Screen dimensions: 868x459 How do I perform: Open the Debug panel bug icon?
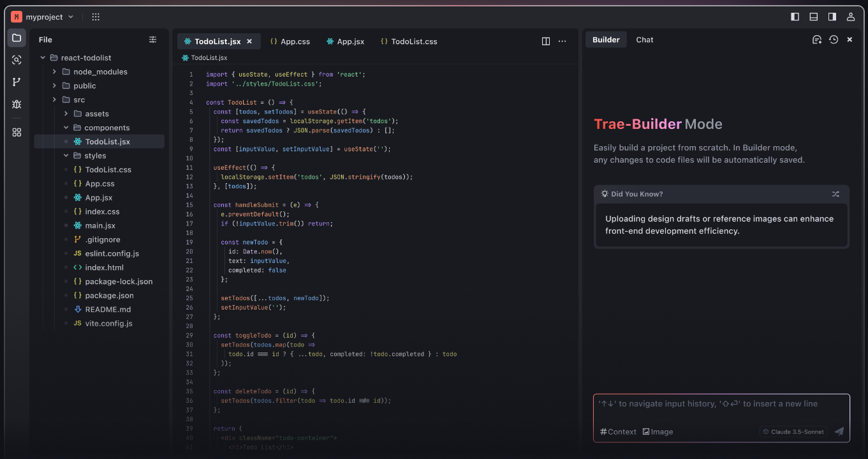click(17, 104)
